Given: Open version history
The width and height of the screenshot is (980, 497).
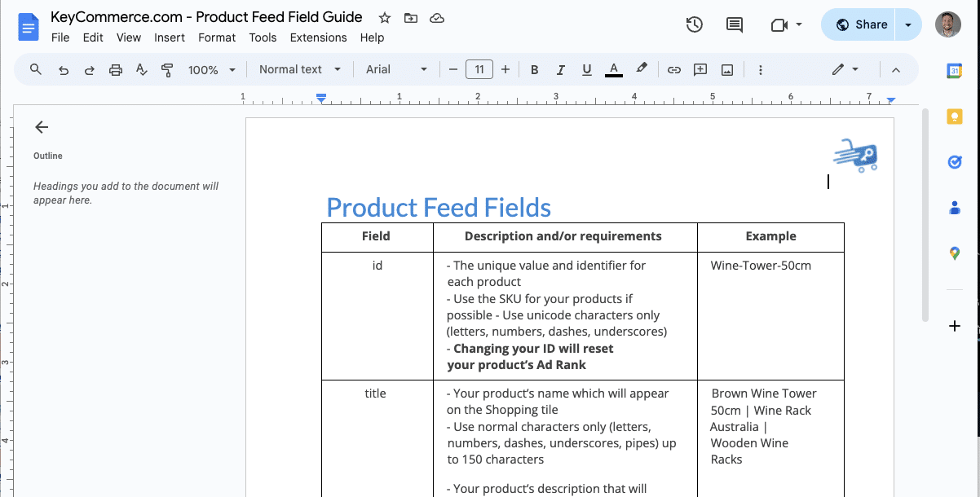Looking at the screenshot, I should point(694,24).
